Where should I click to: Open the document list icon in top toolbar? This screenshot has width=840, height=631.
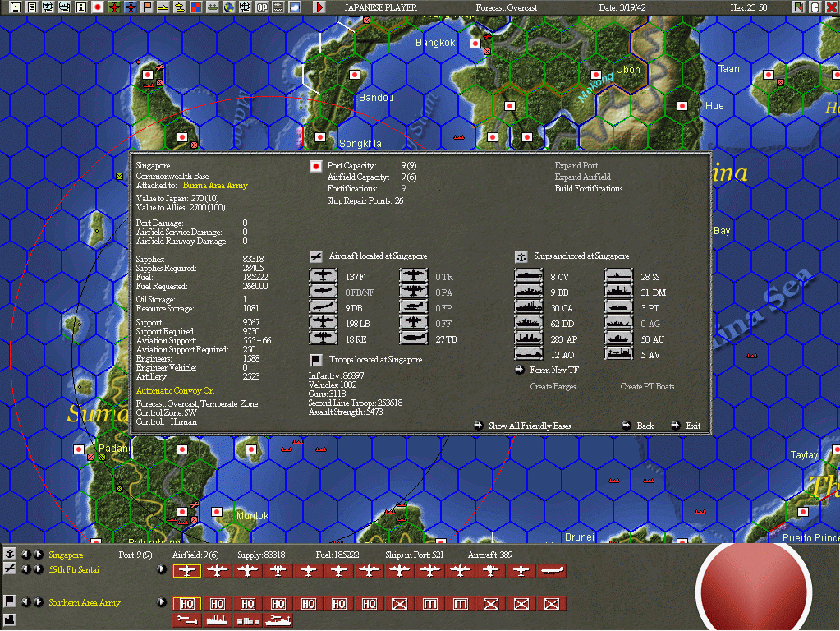(x=32, y=7)
